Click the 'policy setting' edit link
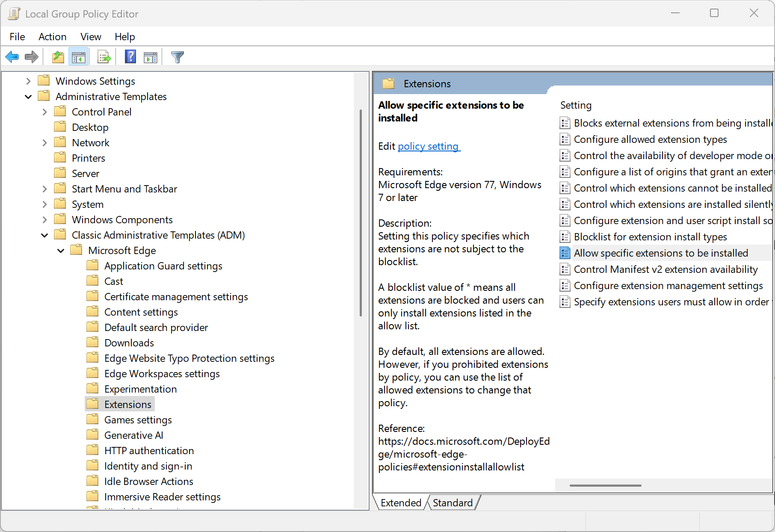775x532 pixels. click(x=428, y=146)
